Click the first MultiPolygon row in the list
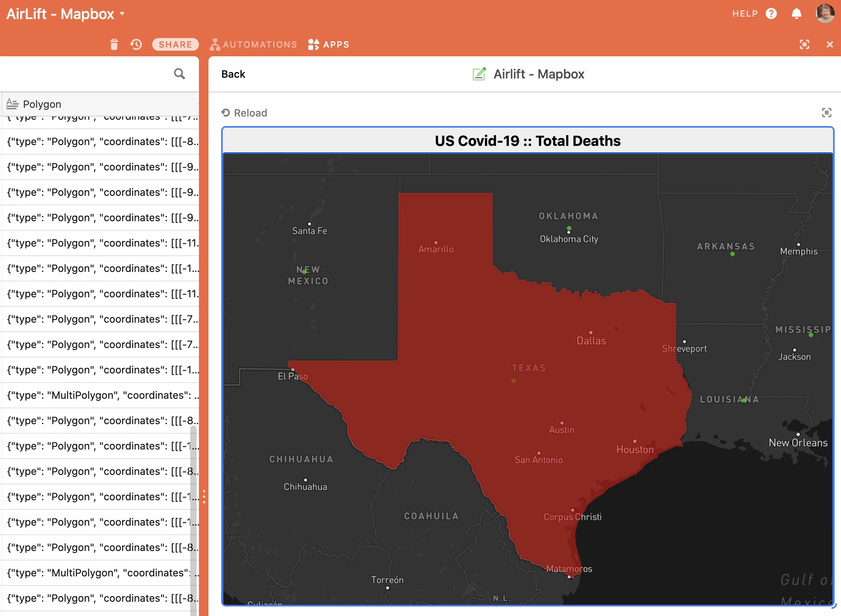Viewport: 841px width, 616px height. click(100, 395)
